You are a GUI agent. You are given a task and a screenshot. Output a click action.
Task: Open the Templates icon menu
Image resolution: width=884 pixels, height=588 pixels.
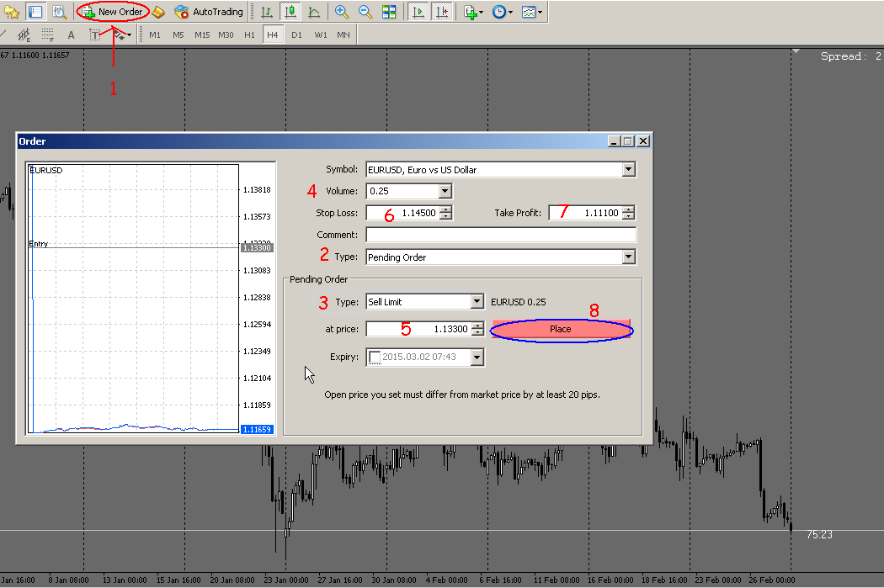[528, 12]
